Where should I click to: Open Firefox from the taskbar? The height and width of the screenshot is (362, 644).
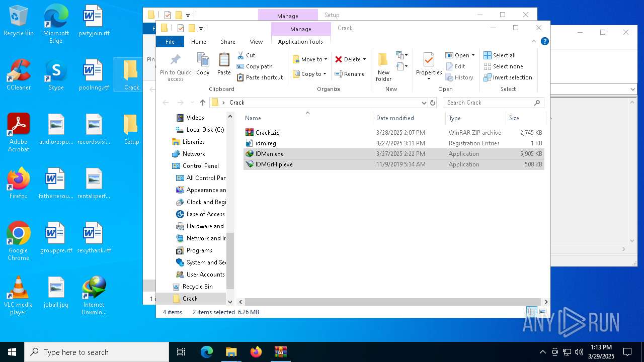pos(256,352)
